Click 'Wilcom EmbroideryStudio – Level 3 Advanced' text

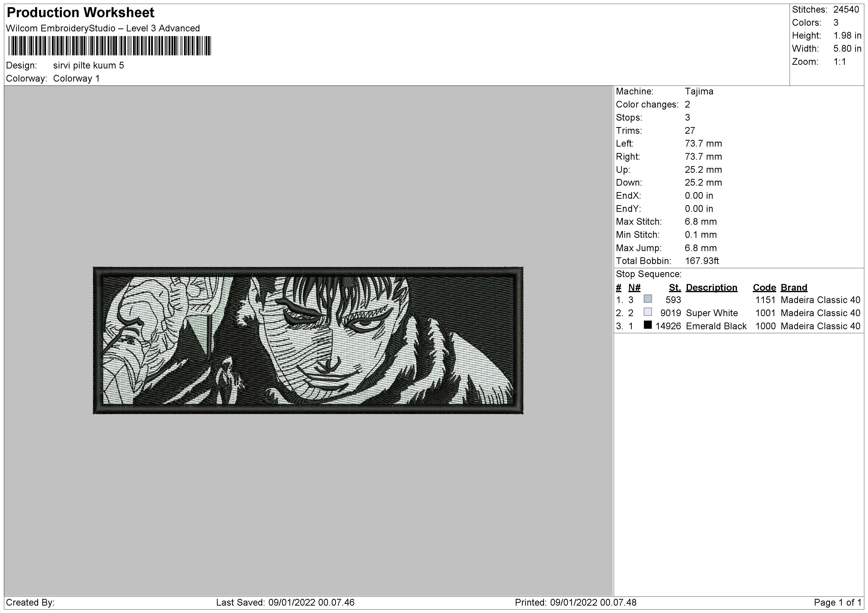pos(103,28)
